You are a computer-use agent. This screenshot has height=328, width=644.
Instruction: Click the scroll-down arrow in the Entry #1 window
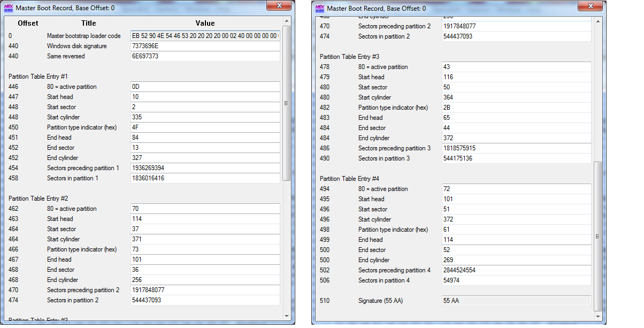[286, 316]
